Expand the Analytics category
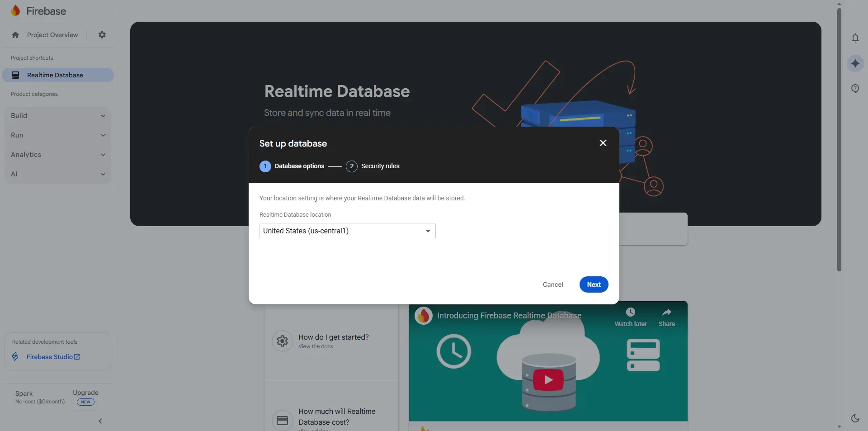The image size is (868, 431). coord(58,155)
